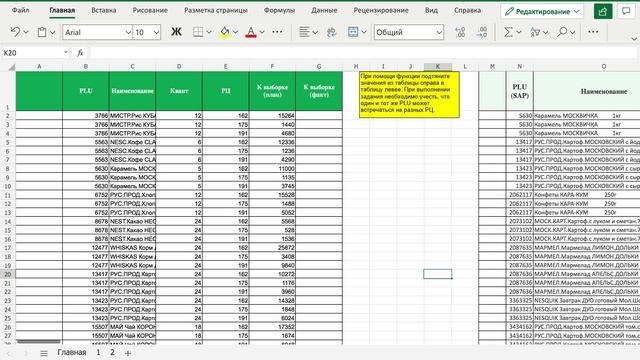Open more ribbon commands ellipsis
Viewport: 640px width, 360px height.
tap(593, 32)
